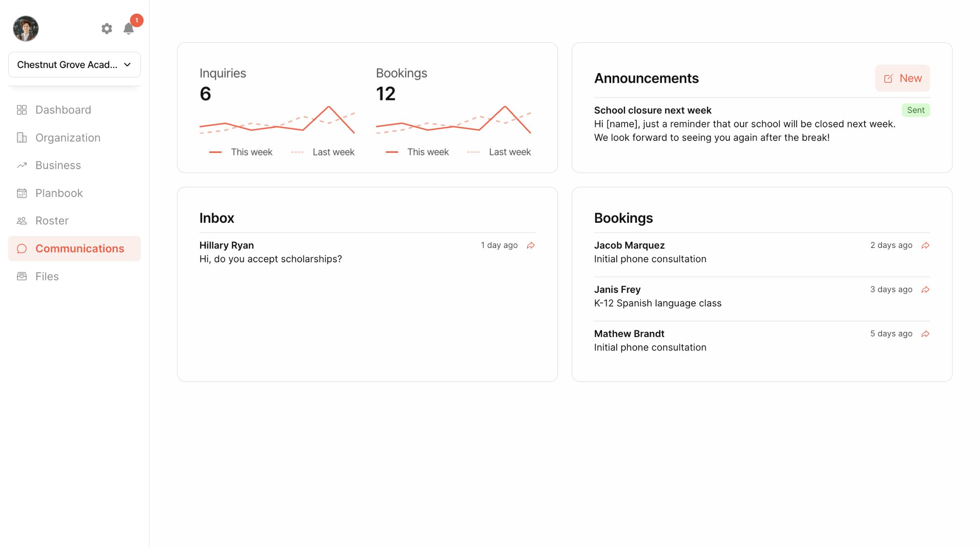Click the user profile avatar
Viewport: 980px width, 547px height.
26,29
